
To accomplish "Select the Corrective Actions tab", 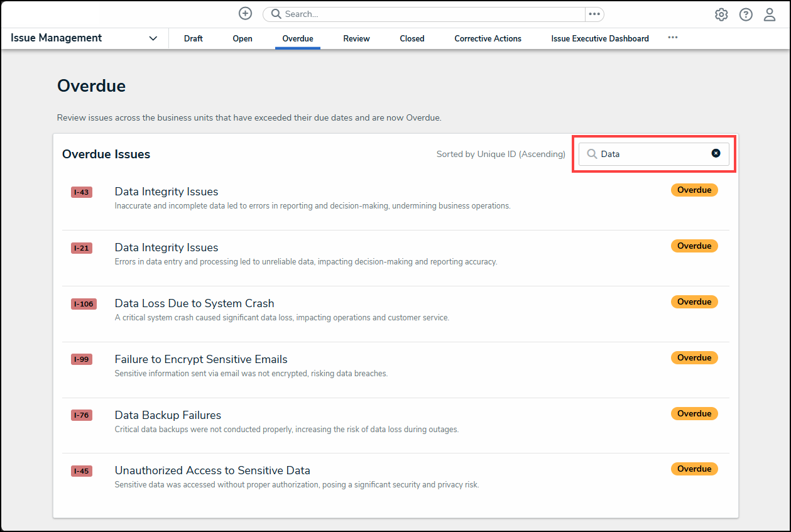I will (x=488, y=38).
